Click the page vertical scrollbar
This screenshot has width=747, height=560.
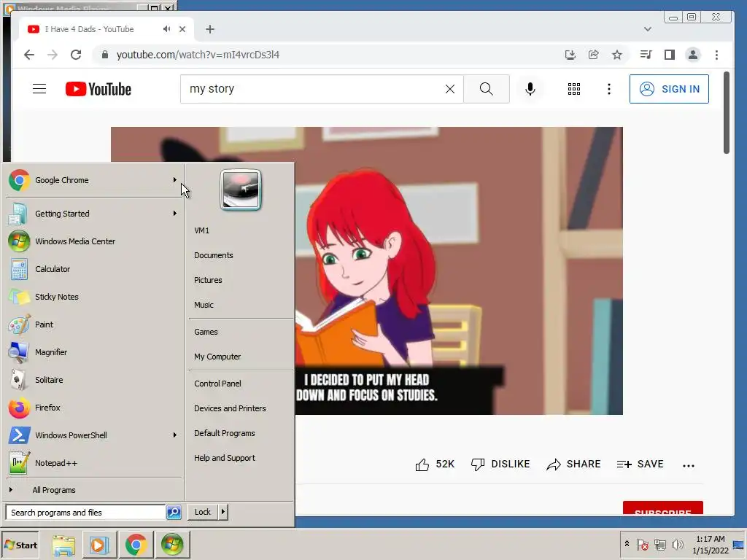click(726, 113)
